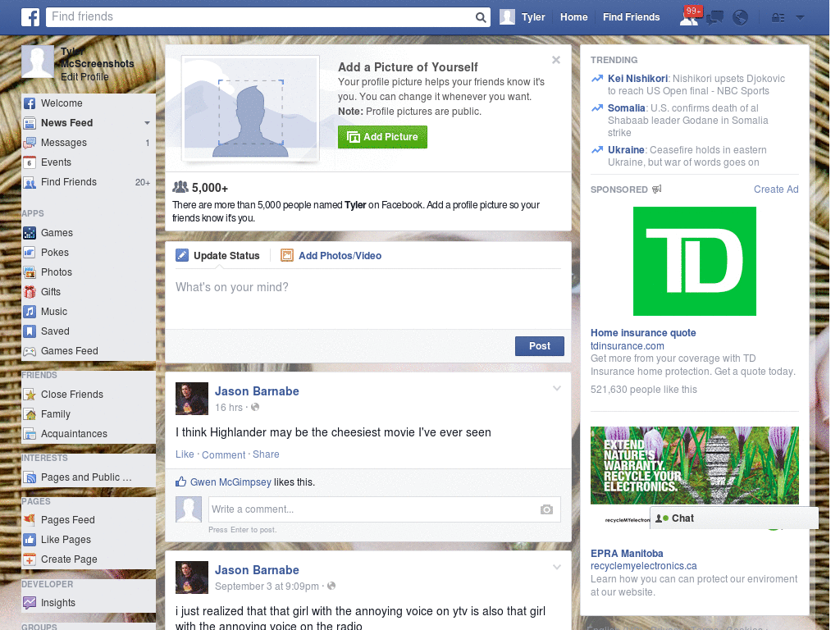Select the Add Photos/Video tab
Screen dimensions: 840x630
[x=331, y=256]
